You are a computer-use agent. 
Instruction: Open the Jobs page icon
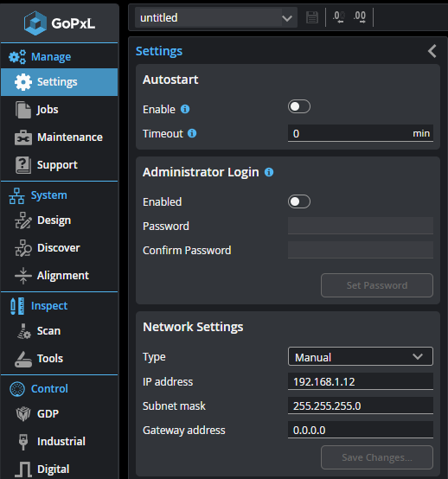pos(23,110)
